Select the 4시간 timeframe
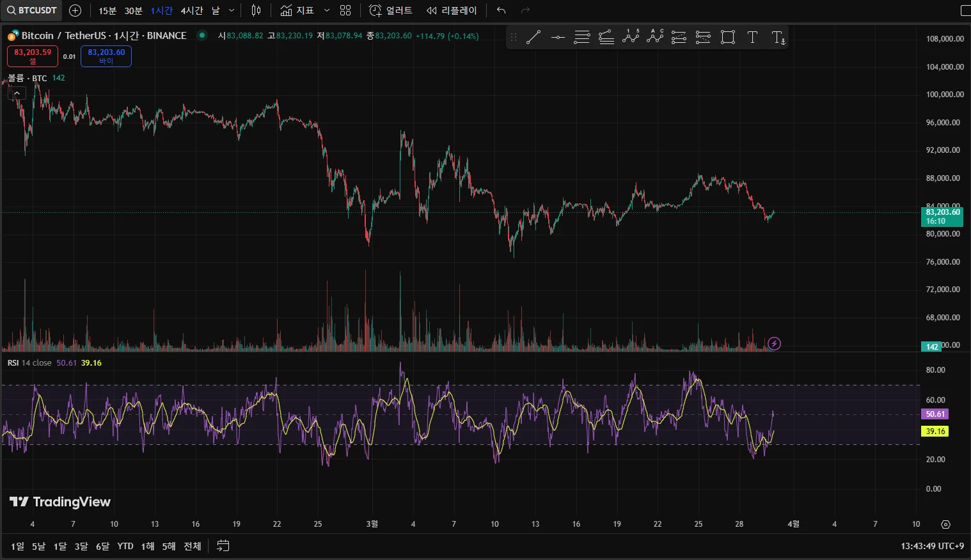Screen dimensions: 971x560 tap(192, 10)
